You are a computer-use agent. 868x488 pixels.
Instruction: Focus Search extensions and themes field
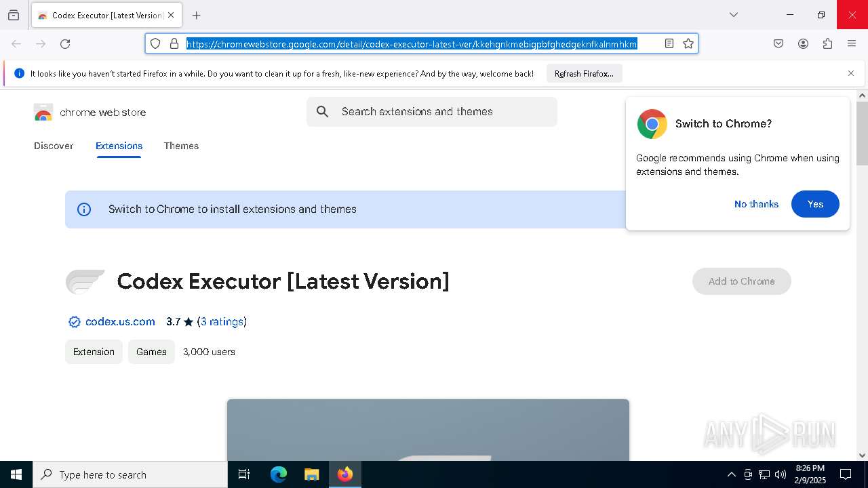tap(432, 112)
